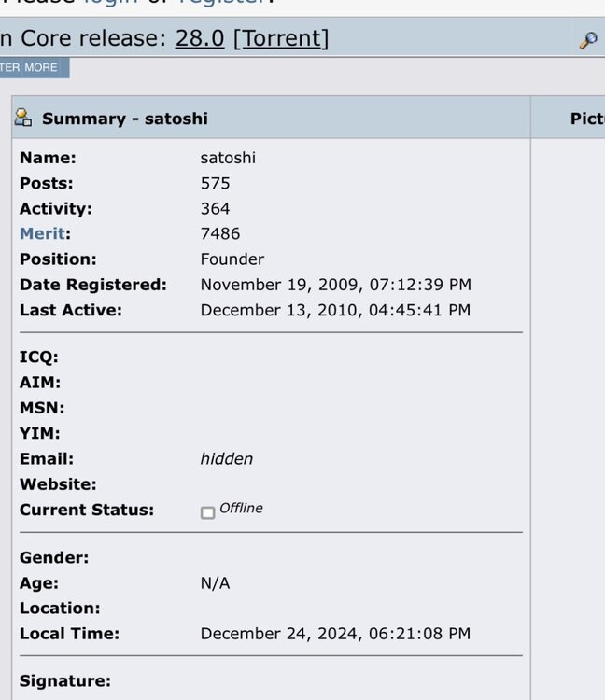Click the 'Signature:' label
605x700 pixels.
click(65, 680)
